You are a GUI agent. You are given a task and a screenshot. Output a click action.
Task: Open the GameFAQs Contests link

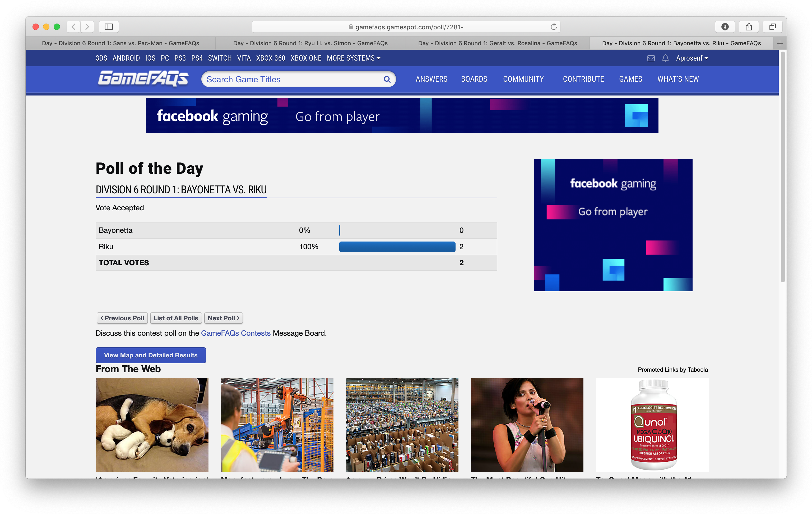[x=235, y=333]
